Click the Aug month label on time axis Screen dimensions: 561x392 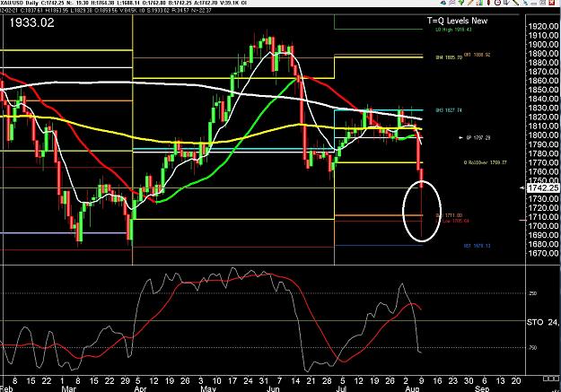[x=412, y=388]
